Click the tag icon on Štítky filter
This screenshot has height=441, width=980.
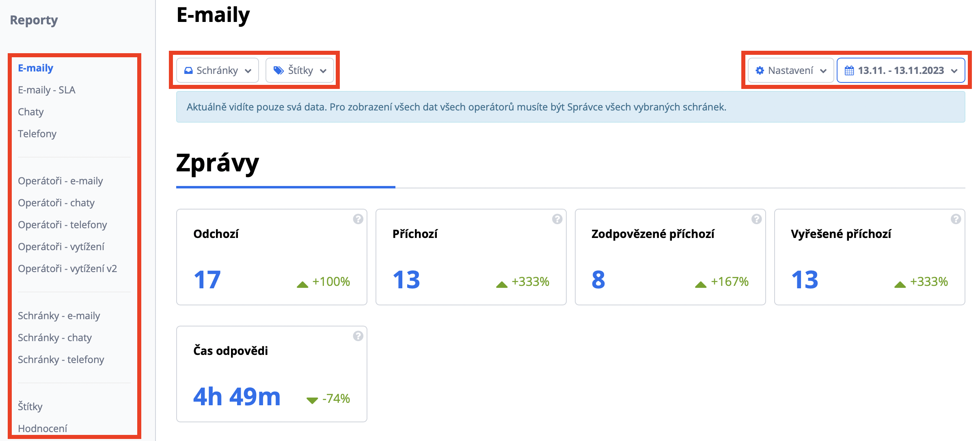(x=278, y=71)
